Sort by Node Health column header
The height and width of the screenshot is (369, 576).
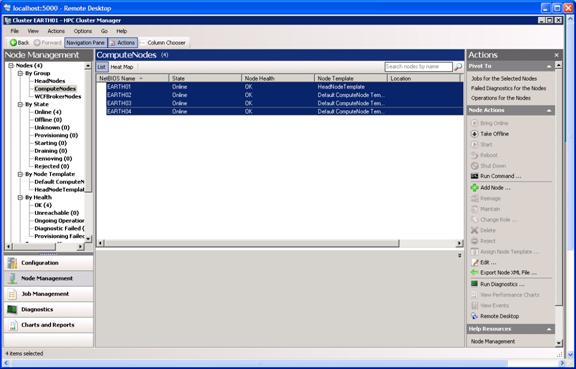click(278, 78)
